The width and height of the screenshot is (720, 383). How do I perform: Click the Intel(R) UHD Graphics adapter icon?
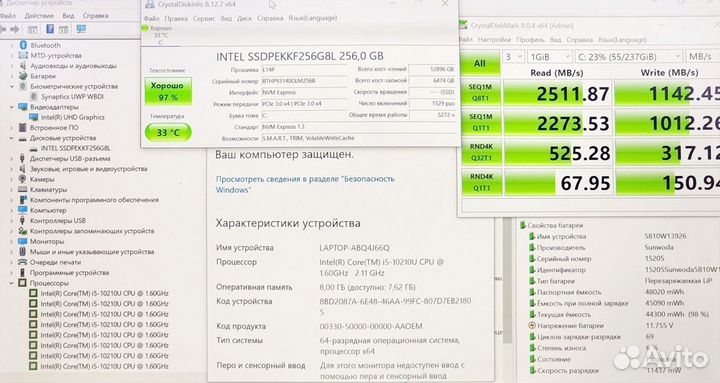[34, 117]
